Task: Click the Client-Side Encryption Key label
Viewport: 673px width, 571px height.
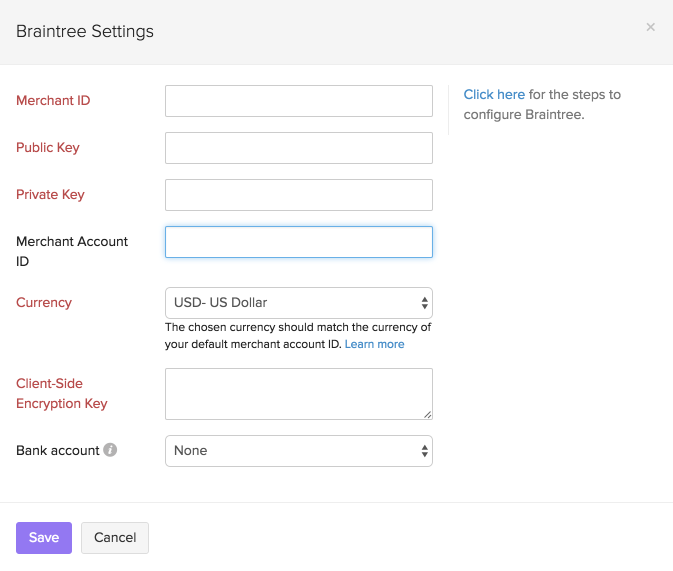Action: coord(62,394)
